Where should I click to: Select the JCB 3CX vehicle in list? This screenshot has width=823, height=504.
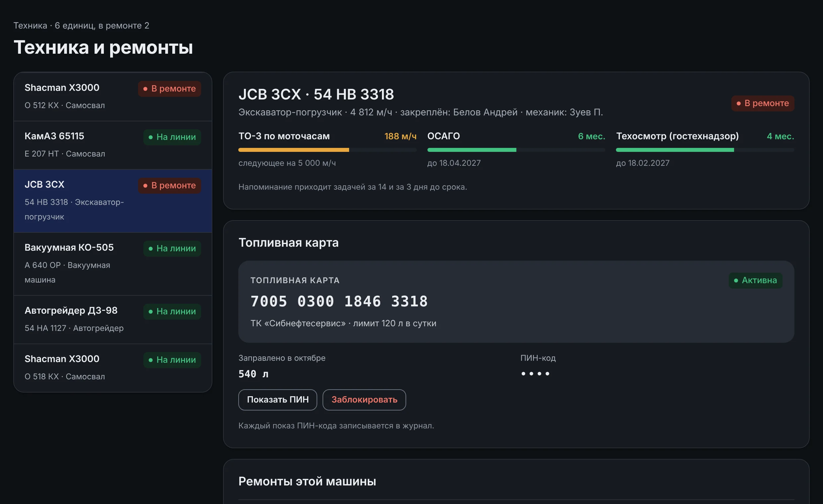coord(112,201)
